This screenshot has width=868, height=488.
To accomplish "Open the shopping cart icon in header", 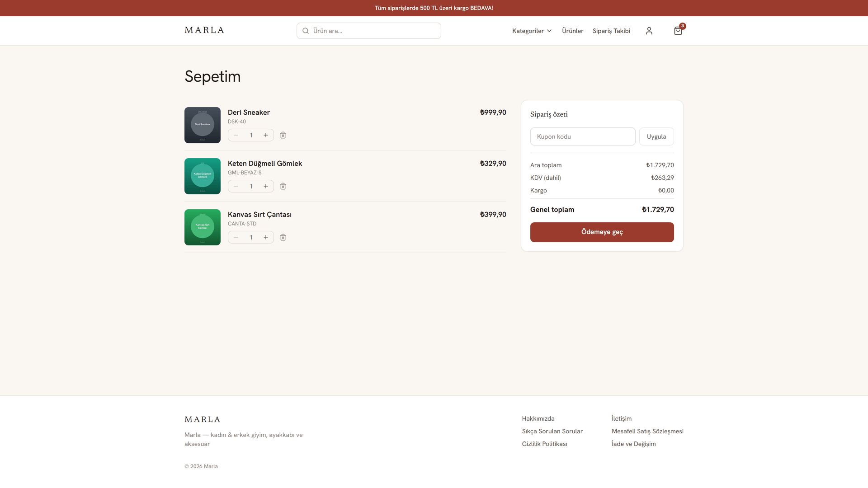I will 678,31.
